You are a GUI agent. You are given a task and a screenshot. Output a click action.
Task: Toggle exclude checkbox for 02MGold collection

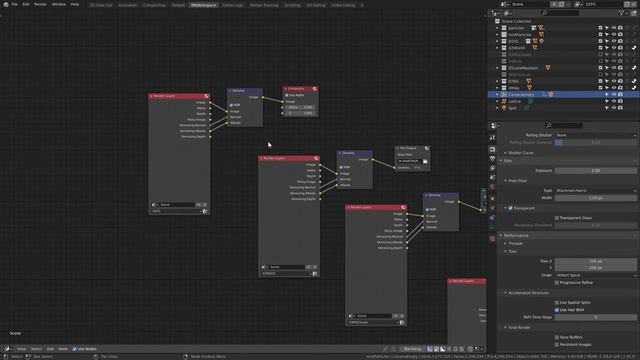point(600,48)
